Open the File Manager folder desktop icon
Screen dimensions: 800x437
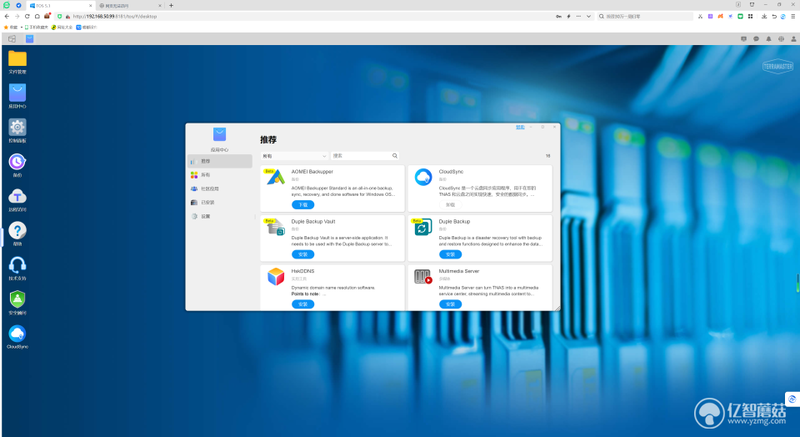pyautogui.click(x=17, y=59)
